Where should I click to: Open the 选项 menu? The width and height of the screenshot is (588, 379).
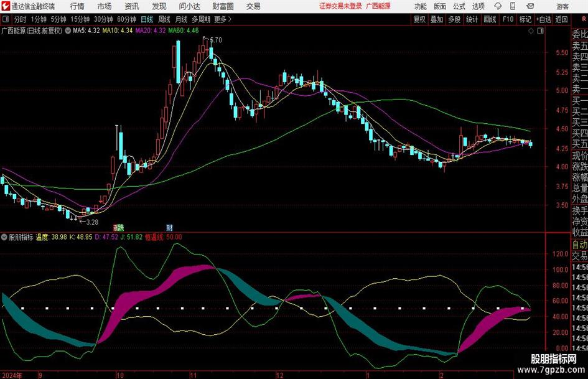[478, 6]
